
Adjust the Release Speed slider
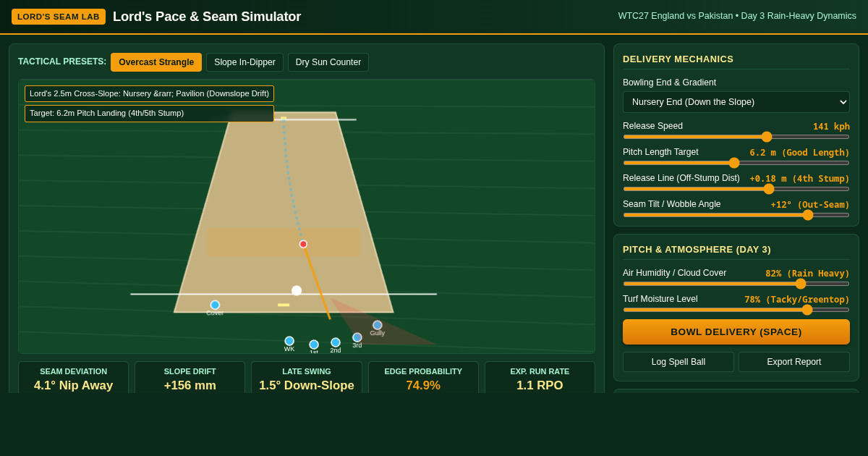[736, 137]
